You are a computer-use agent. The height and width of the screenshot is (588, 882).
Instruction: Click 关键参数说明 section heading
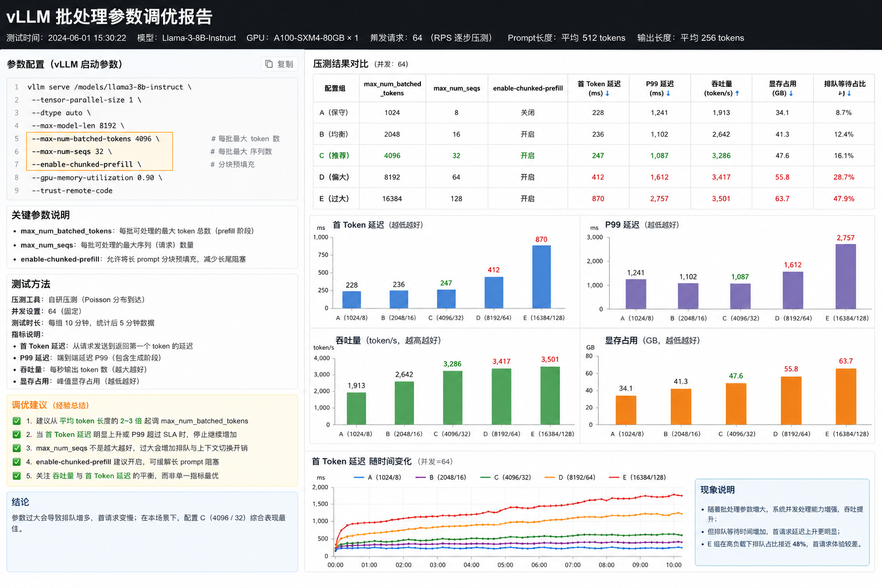(x=40, y=215)
